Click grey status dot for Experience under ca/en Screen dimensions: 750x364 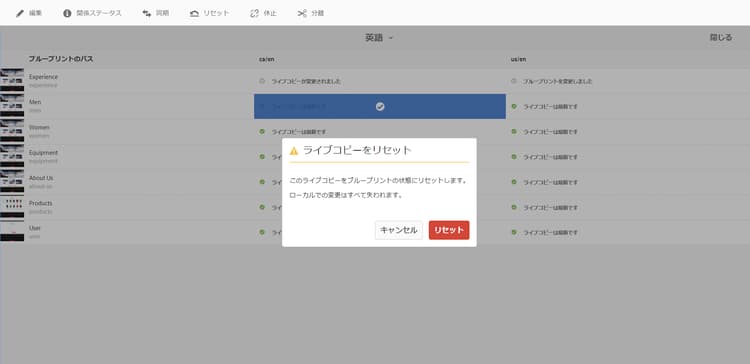(x=262, y=81)
